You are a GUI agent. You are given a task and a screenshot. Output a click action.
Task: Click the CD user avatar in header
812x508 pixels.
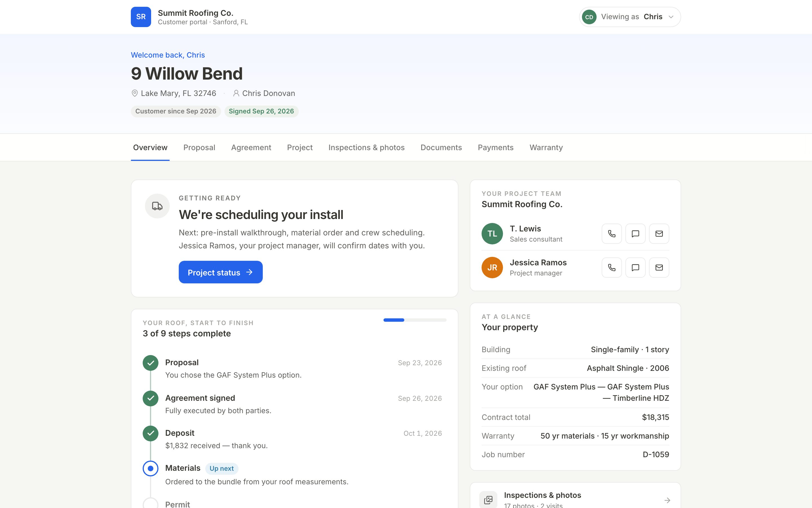pyautogui.click(x=589, y=17)
